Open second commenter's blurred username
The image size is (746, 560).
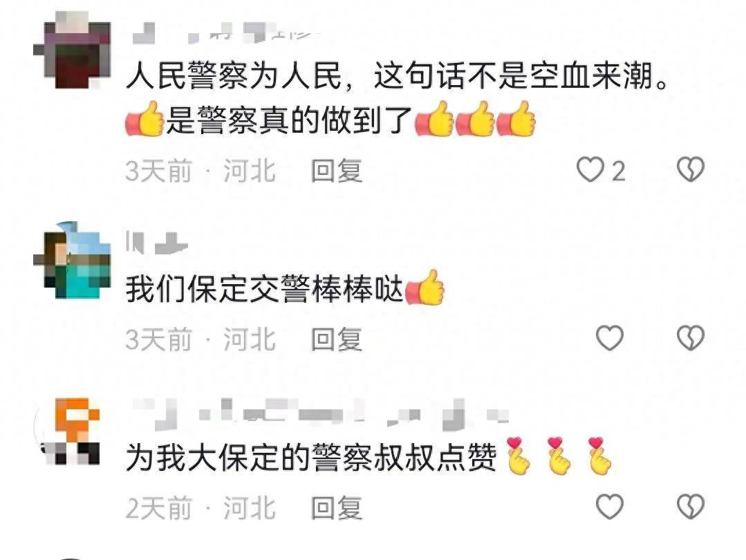157,243
